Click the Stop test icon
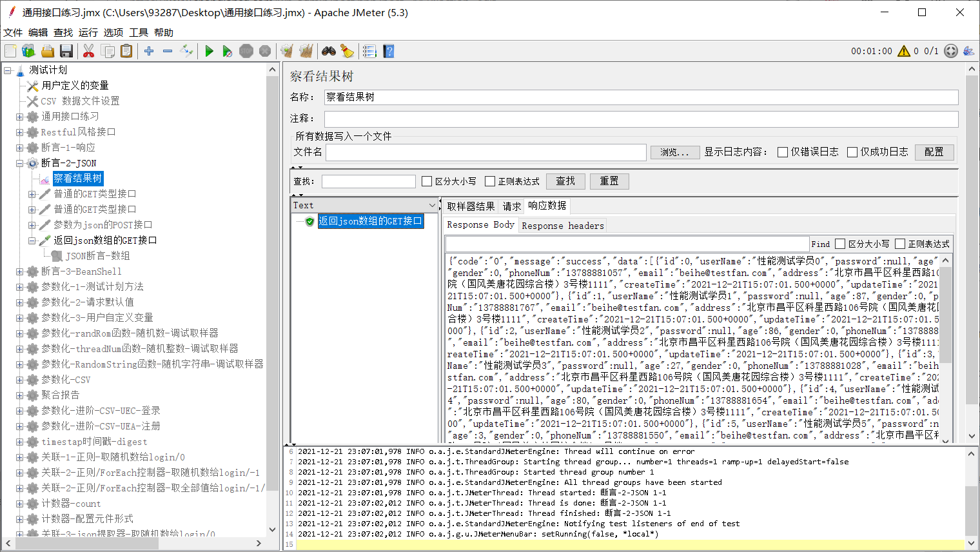This screenshot has width=980, height=552. [x=246, y=51]
